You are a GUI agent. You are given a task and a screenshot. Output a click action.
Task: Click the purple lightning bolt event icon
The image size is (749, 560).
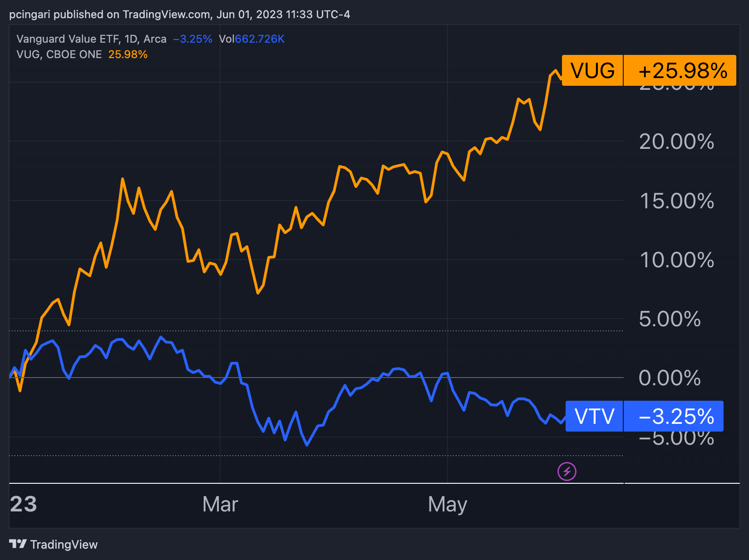567,472
